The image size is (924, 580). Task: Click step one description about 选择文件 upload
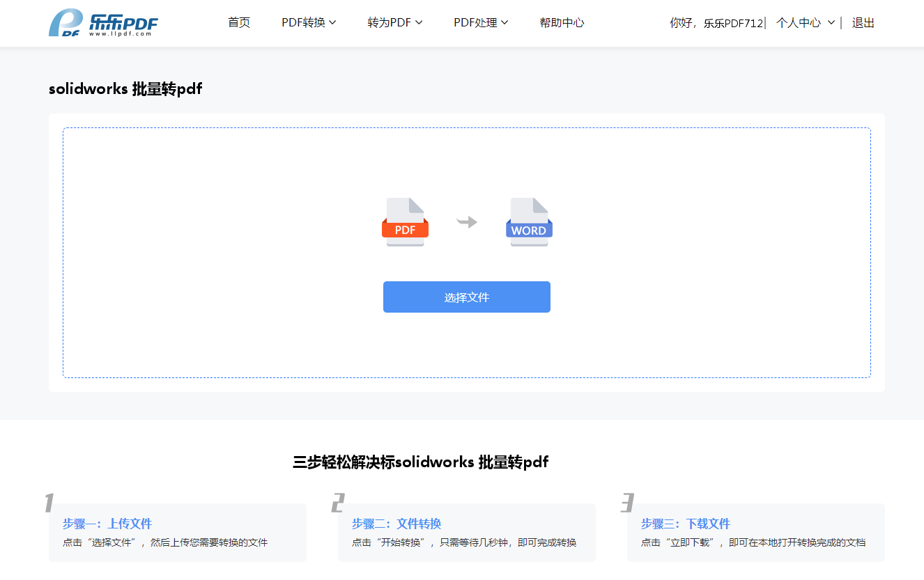[x=165, y=542]
